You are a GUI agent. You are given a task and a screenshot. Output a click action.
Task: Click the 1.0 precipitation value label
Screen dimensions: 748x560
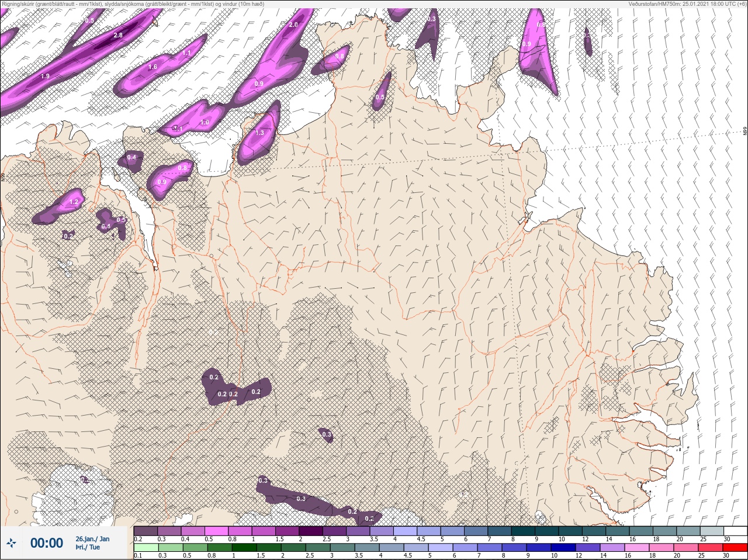(x=205, y=123)
